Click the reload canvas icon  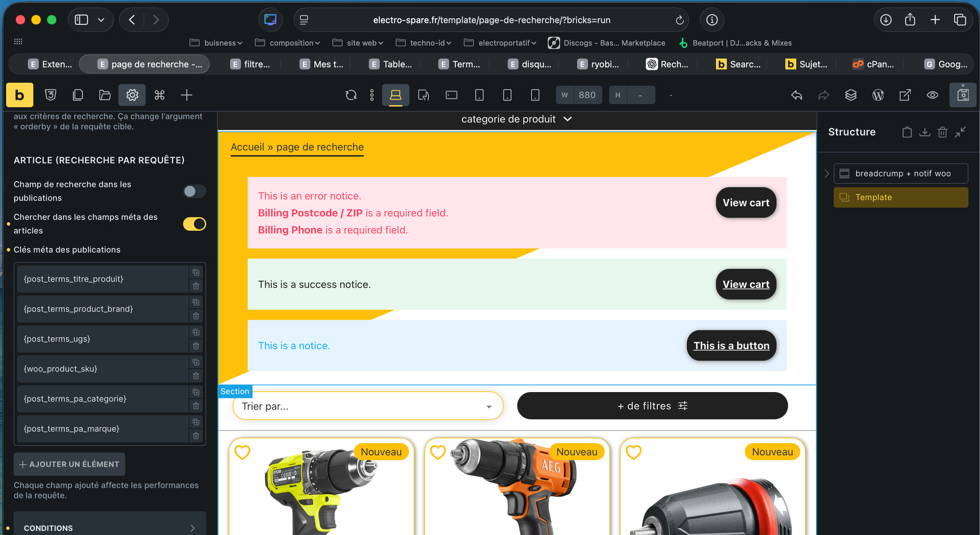tap(351, 95)
